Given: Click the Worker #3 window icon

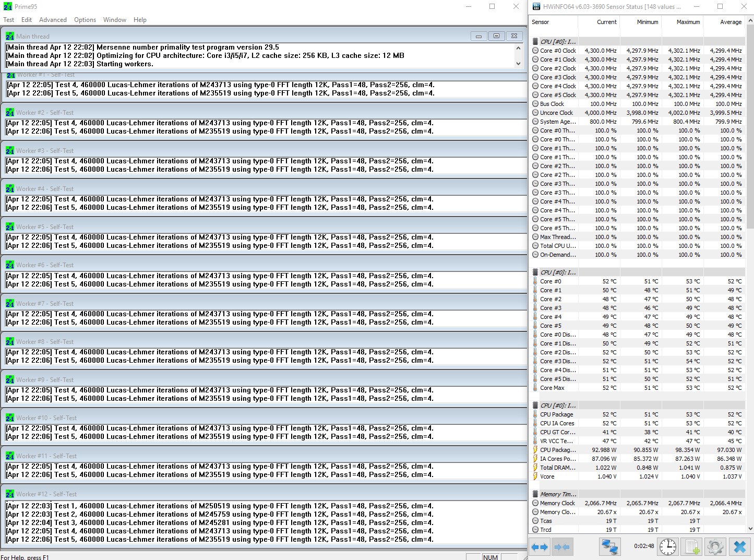Looking at the screenshot, I should pos(10,150).
